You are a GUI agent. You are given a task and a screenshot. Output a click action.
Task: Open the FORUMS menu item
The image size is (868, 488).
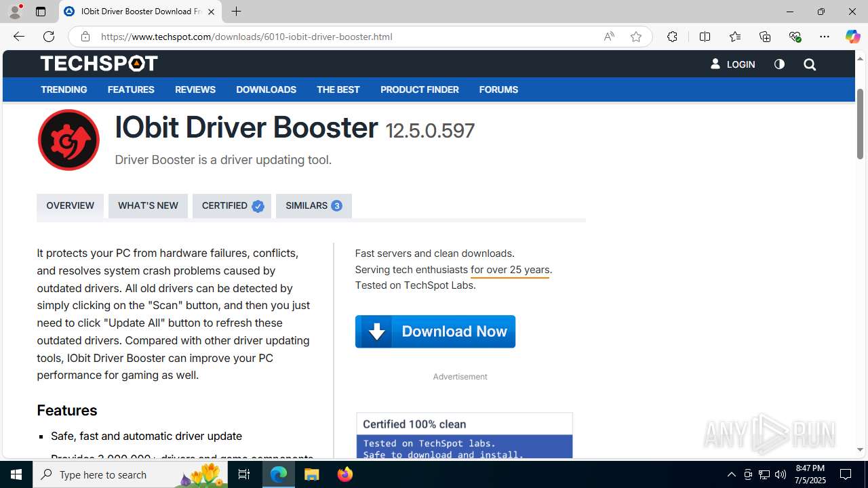(x=498, y=89)
